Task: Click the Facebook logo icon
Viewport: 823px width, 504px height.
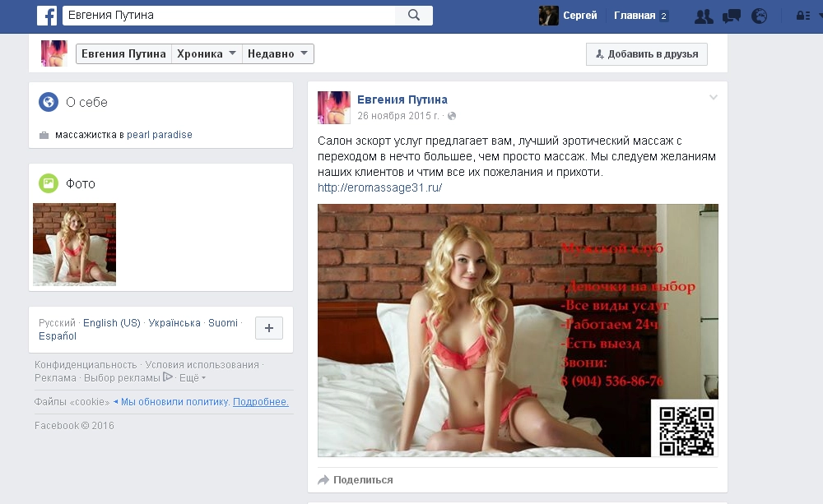Action: [46, 16]
